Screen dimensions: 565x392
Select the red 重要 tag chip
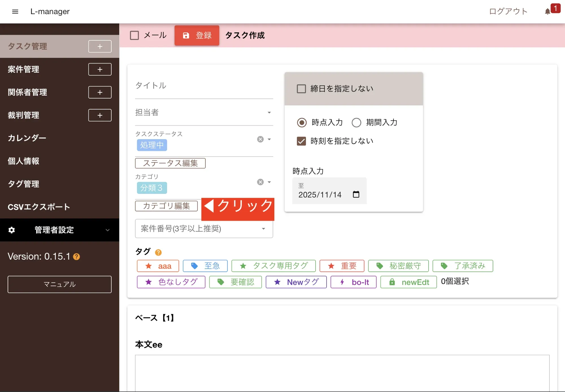coord(342,266)
